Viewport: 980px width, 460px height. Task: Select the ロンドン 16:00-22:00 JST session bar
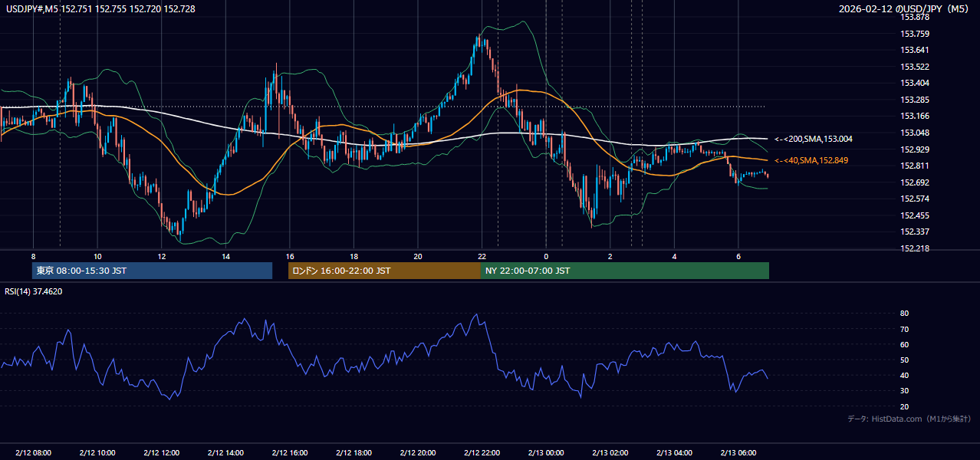(384, 271)
